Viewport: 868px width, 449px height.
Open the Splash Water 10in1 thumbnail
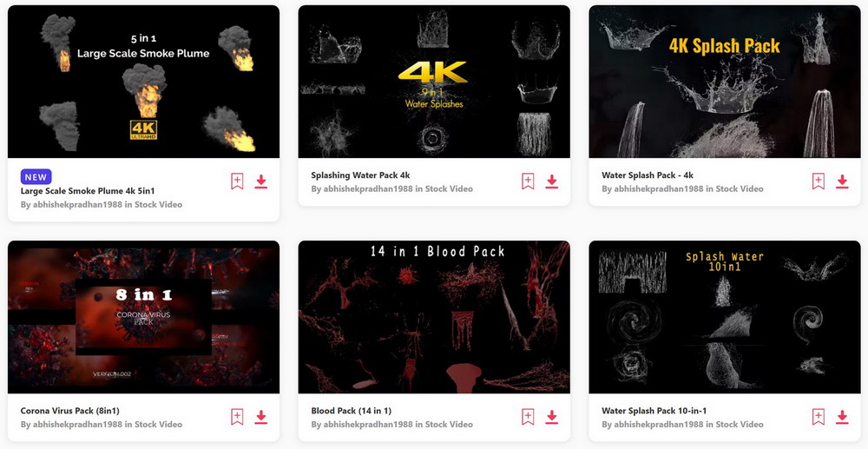[725, 317]
